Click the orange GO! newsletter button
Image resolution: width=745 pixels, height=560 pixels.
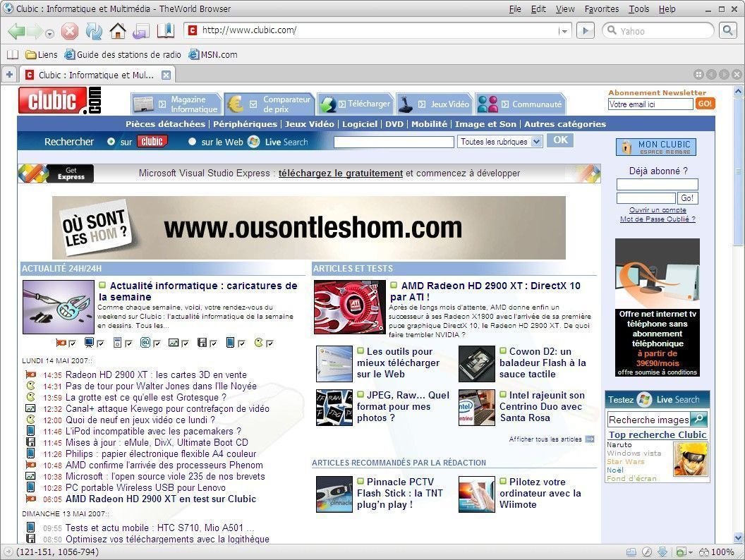point(705,104)
